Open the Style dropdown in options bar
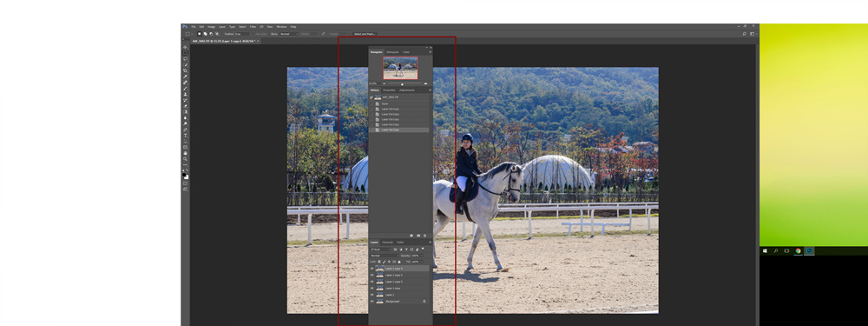 coord(288,34)
